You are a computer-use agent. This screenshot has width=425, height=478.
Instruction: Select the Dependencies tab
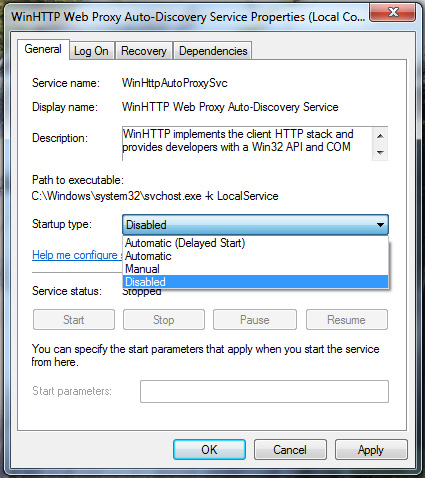(x=213, y=51)
